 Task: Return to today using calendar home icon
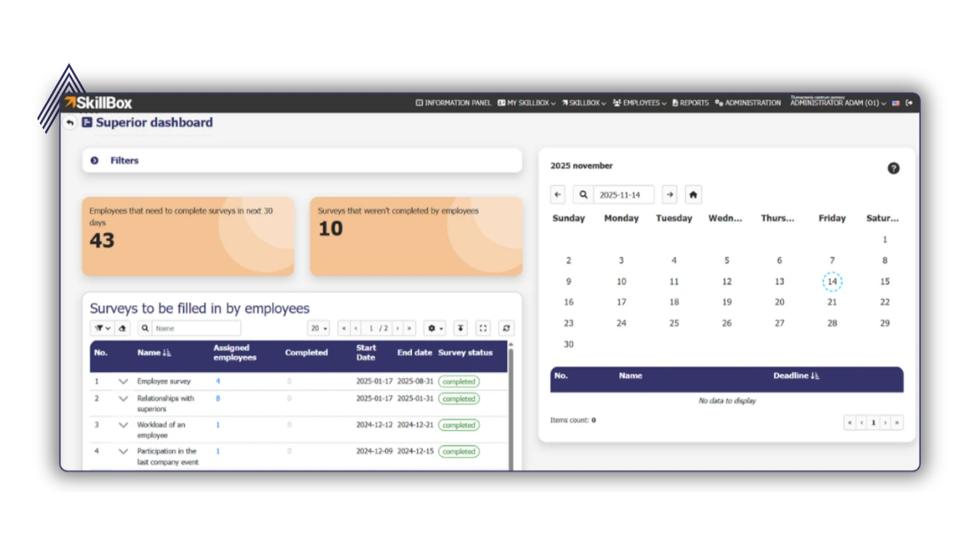pyautogui.click(x=692, y=194)
